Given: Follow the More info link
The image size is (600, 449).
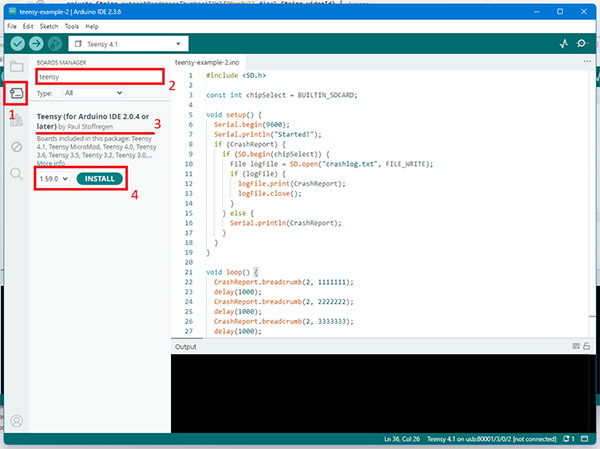Looking at the screenshot, I should (52, 162).
